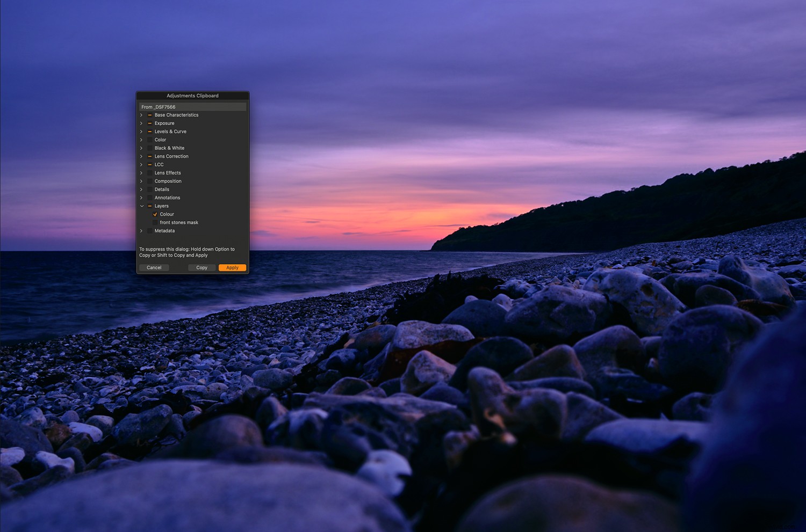
Task: Enable the Annotations checkbox
Action: coord(150,198)
